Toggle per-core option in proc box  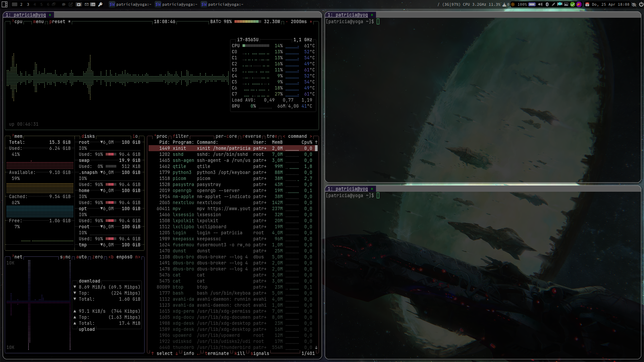[226, 136]
